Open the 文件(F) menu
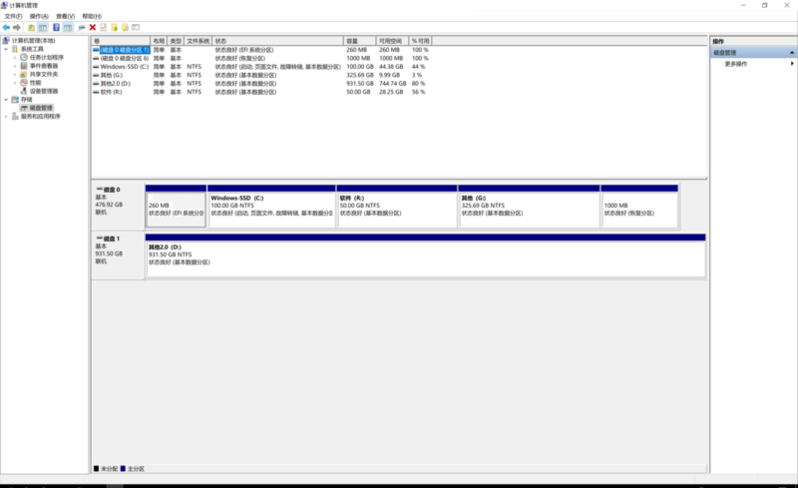798x488 pixels. click(12, 16)
